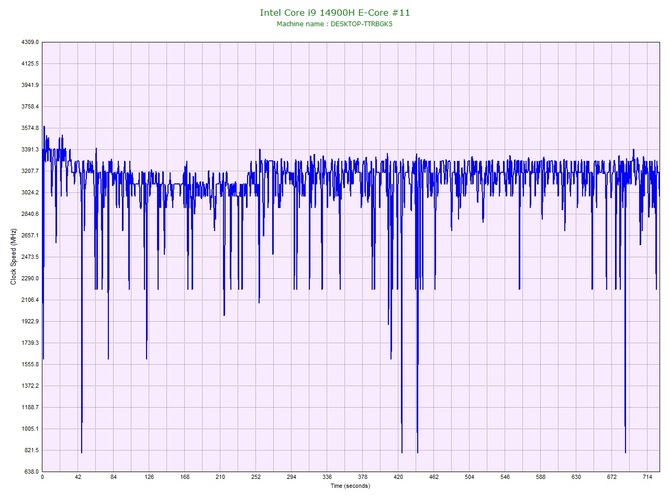Click the x-axis tick label 630
The width and height of the screenshot is (670, 503).
coord(576,477)
